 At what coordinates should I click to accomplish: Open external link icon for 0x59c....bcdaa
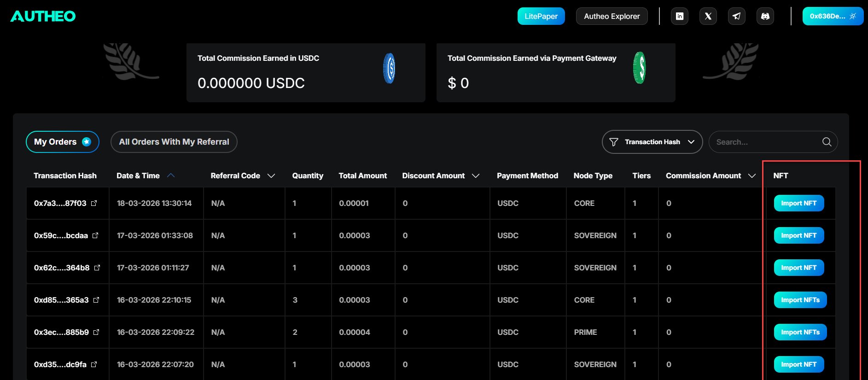pyautogui.click(x=95, y=235)
